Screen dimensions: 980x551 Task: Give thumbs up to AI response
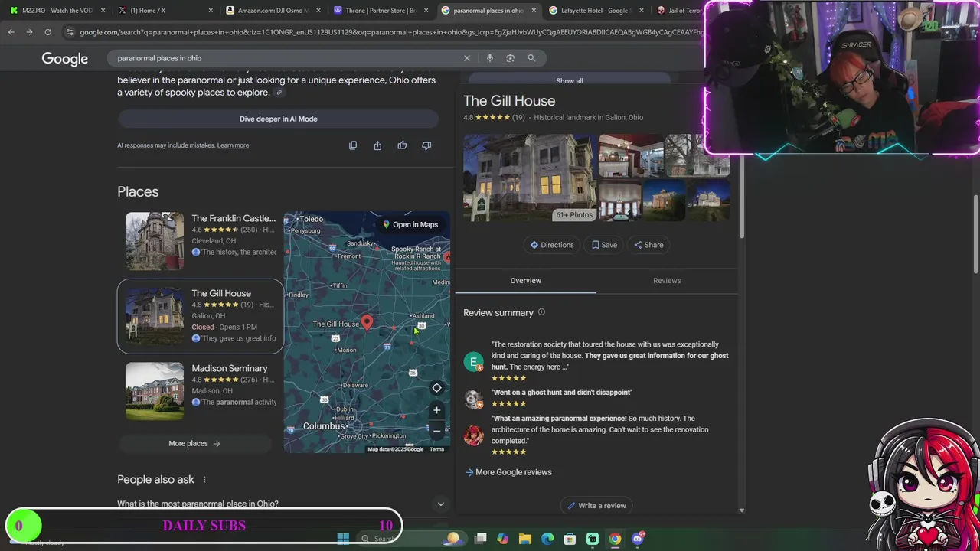[x=402, y=145]
